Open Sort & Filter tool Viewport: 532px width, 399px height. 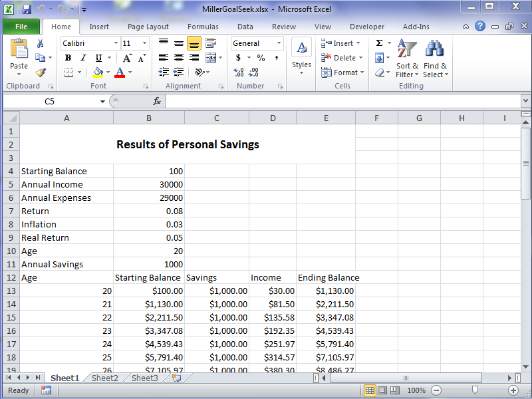[x=407, y=59]
